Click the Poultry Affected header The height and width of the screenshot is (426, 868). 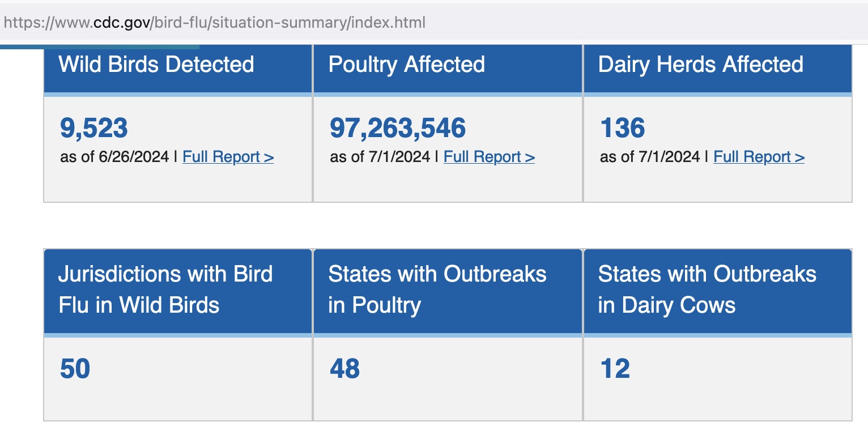click(407, 65)
